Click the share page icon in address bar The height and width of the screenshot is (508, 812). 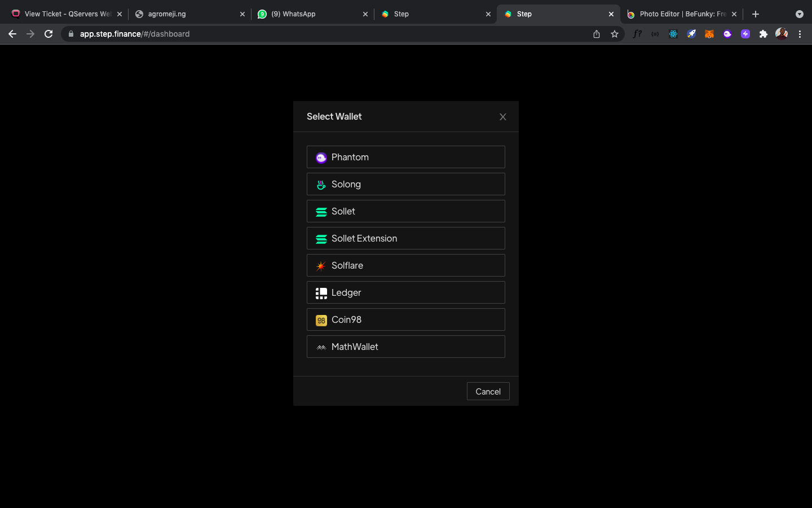click(597, 34)
